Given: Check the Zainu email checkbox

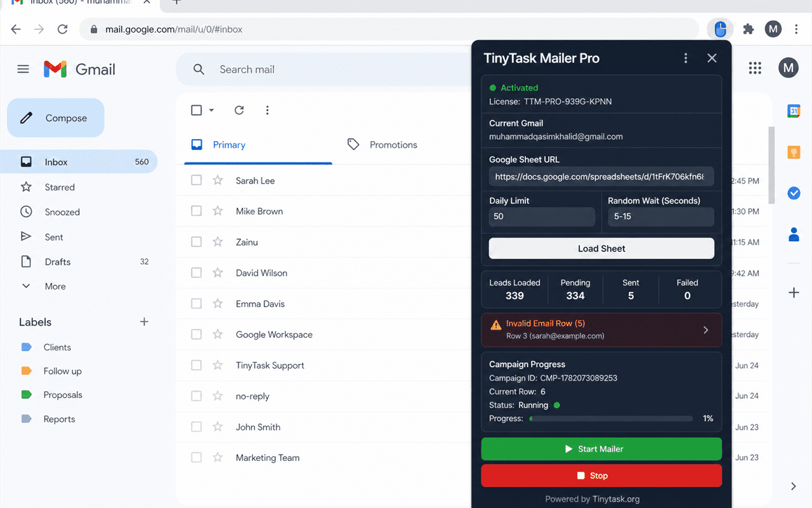Looking at the screenshot, I should coord(197,242).
